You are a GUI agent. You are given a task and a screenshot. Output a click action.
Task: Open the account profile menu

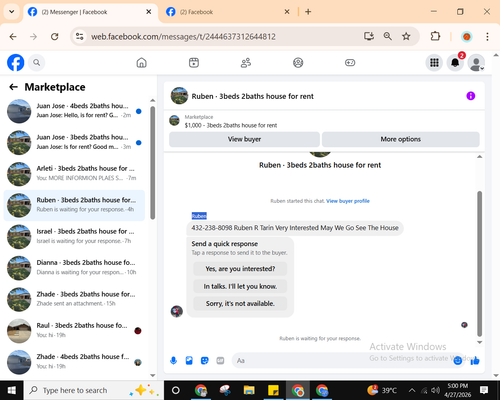click(476, 62)
